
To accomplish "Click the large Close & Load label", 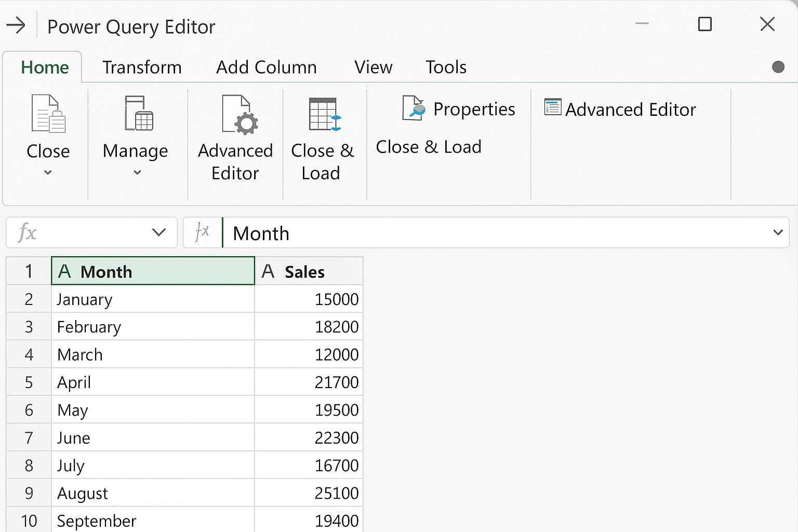I will pos(322,162).
